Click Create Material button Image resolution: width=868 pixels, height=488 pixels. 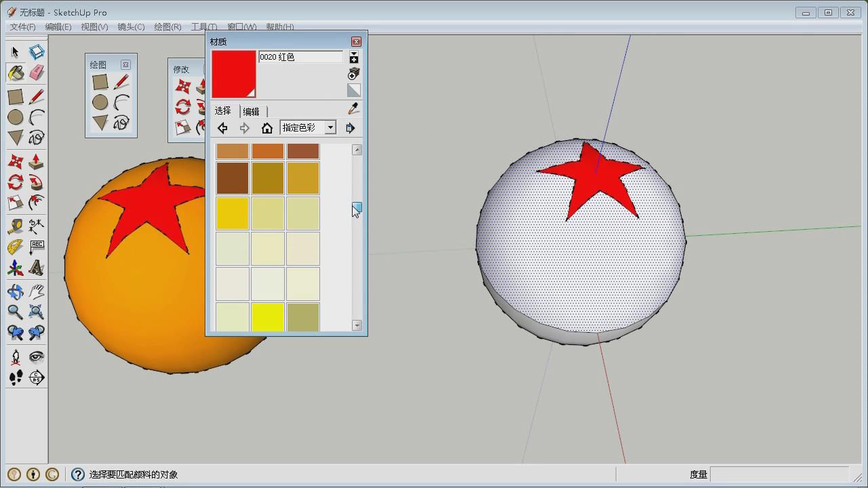point(353,74)
